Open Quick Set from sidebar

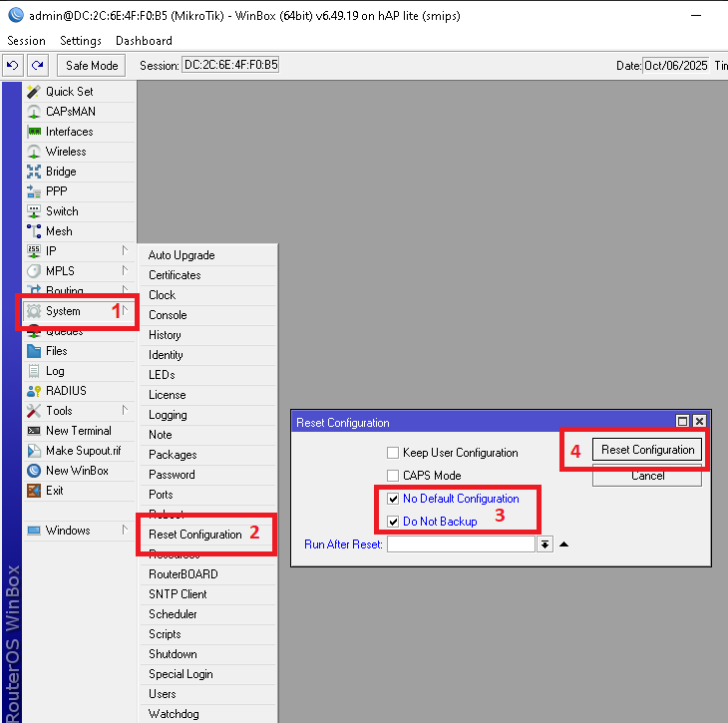click(69, 92)
